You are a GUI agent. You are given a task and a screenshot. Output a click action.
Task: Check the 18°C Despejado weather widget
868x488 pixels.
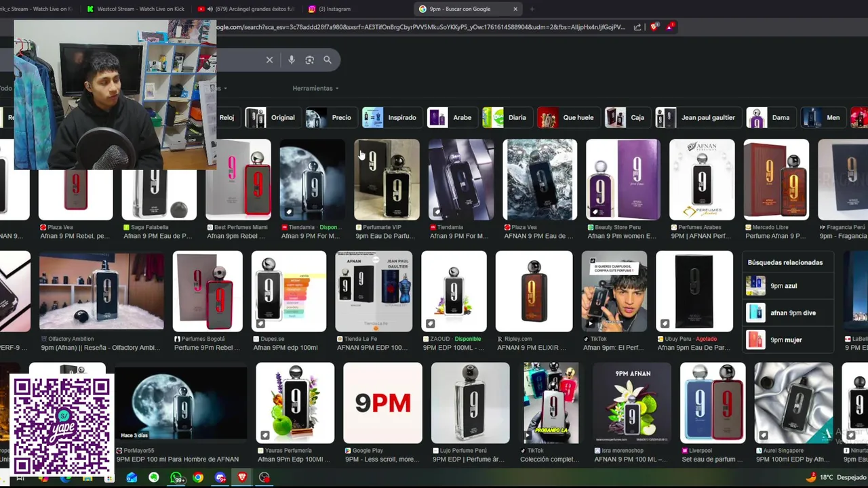(x=837, y=477)
